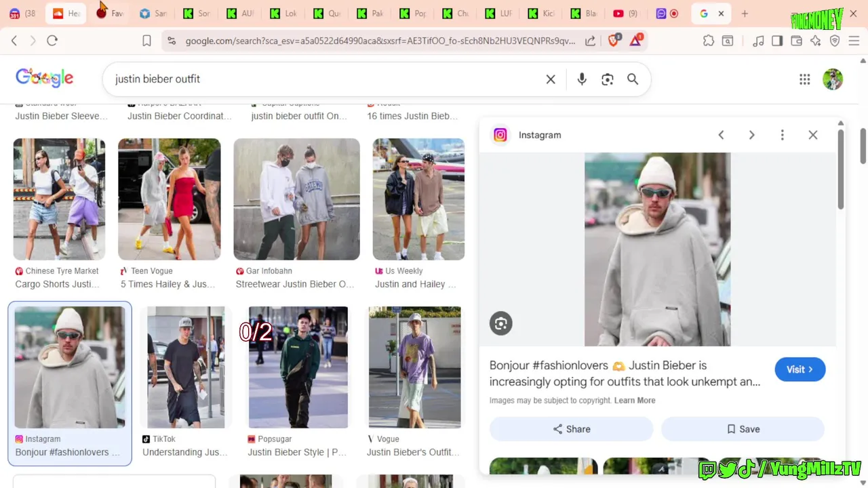Click the page vertical scrollbar
Image resolution: width=868 pixels, height=488 pixels.
(x=863, y=146)
